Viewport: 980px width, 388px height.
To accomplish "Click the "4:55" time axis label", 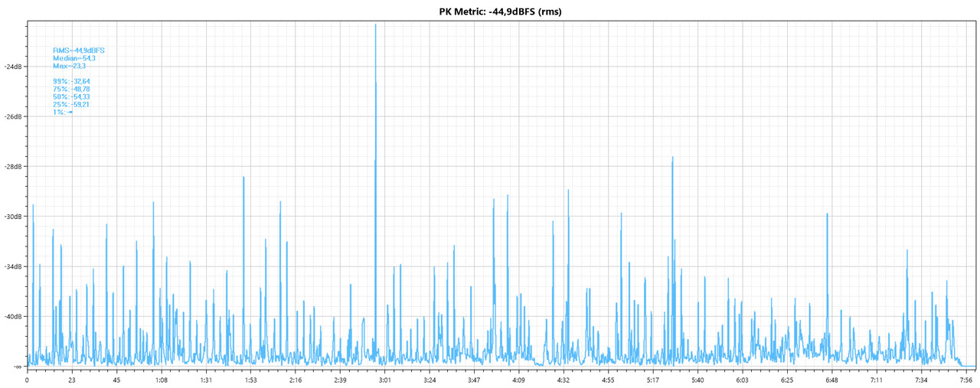I will (608, 380).
